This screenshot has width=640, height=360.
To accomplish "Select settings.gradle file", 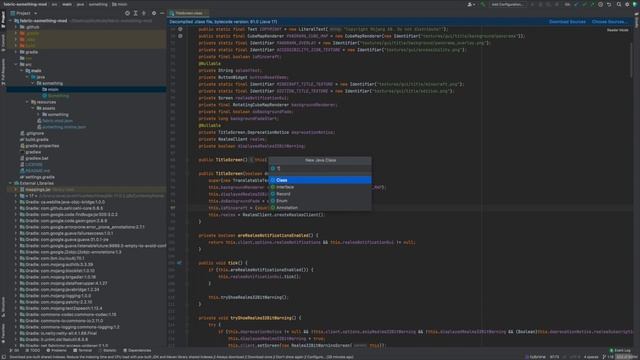I will click(37, 177).
